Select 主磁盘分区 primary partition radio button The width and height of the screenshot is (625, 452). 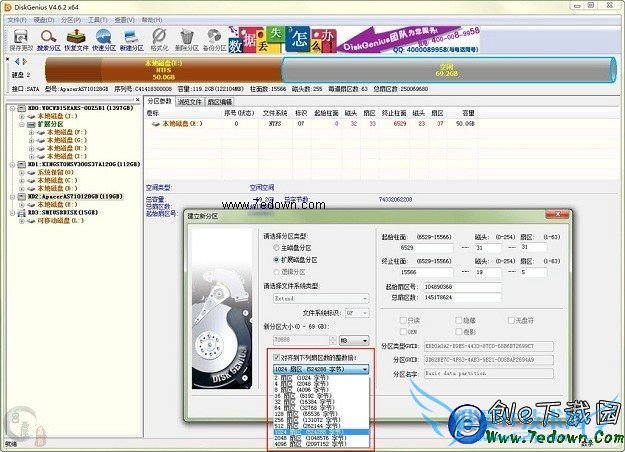(x=276, y=248)
